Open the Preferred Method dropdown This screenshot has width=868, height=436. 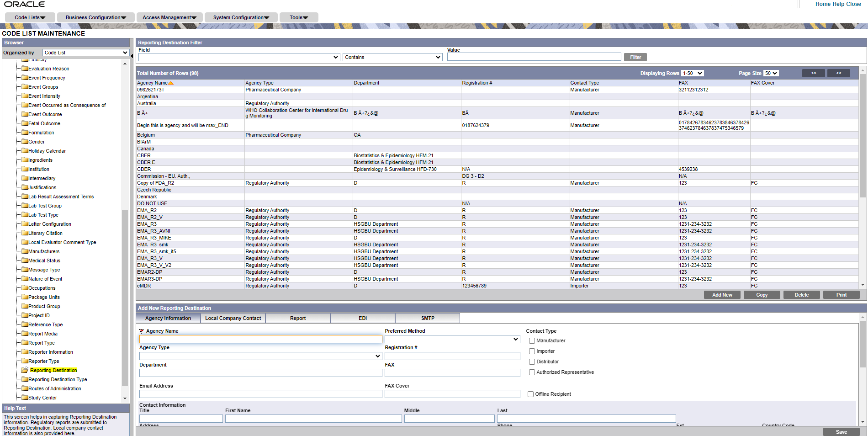[x=515, y=339]
